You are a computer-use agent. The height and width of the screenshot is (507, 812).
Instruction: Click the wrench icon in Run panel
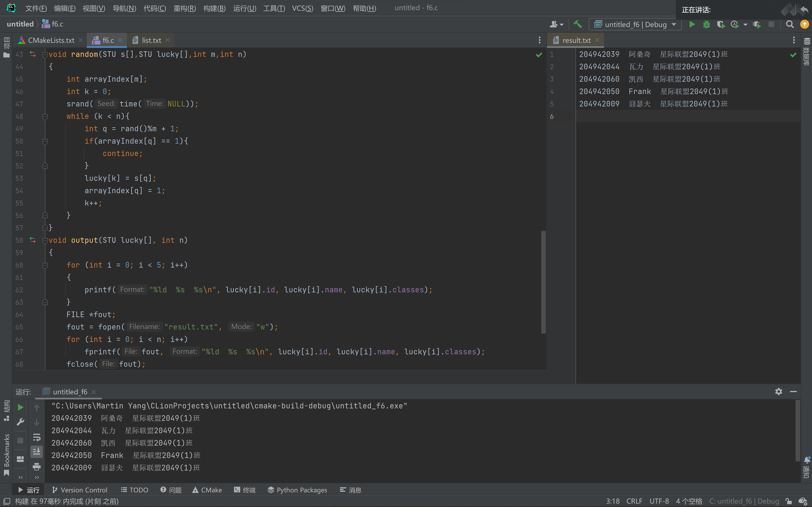(21, 422)
